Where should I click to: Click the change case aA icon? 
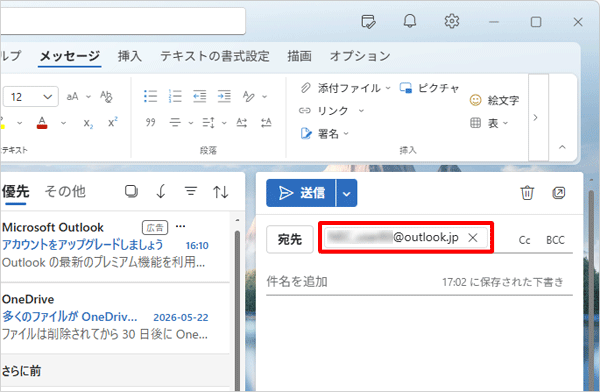(x=72, y=96)
